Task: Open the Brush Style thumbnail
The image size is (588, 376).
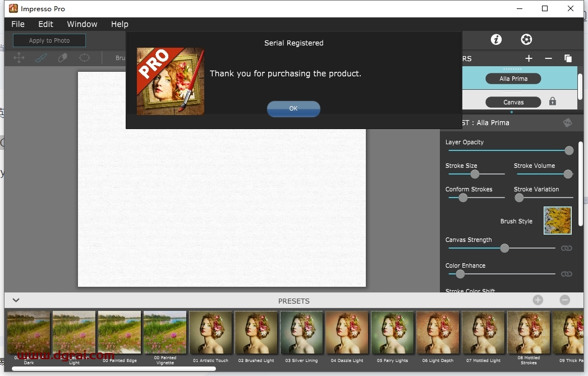Action: coord(558,221)
